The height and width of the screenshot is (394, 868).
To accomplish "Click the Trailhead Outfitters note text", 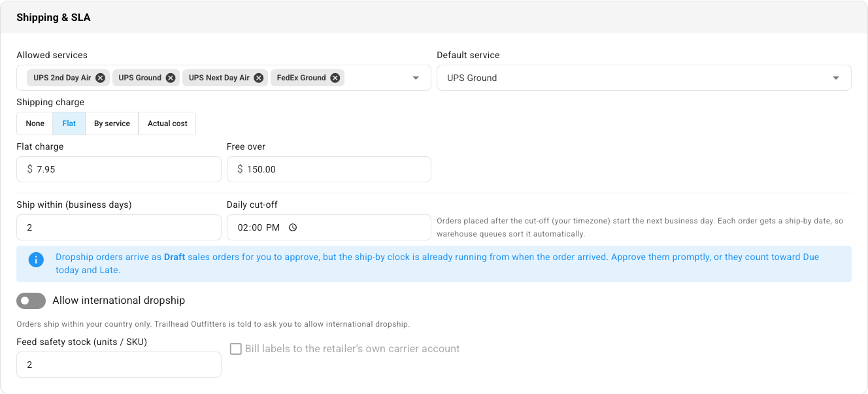I will tap(213, 324).
